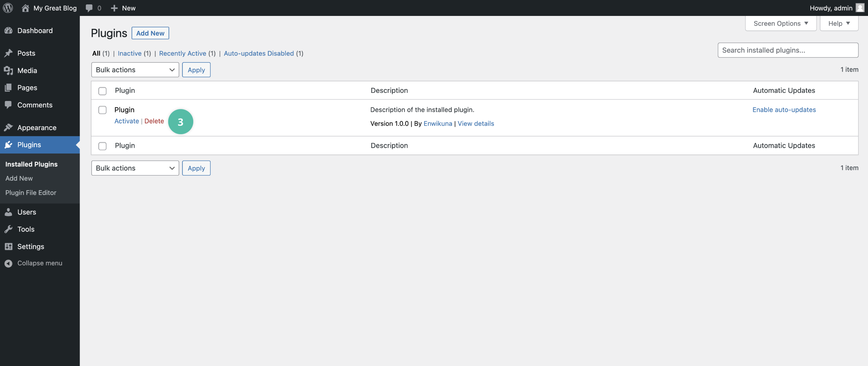This screenshot has width=868, height=366.
Task: Click the Installed Plugins menu item
Action: (x=32, y=164)
